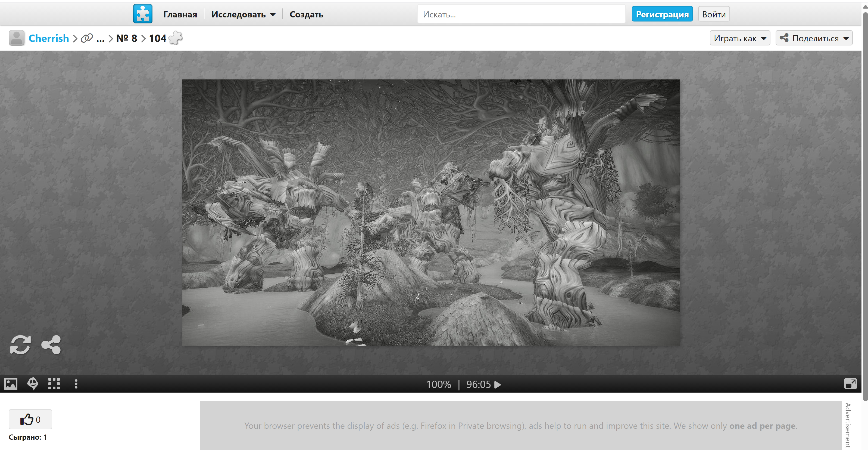
Task: Click the restart puzzle refresh icon
Action: (x=20, y=344)
